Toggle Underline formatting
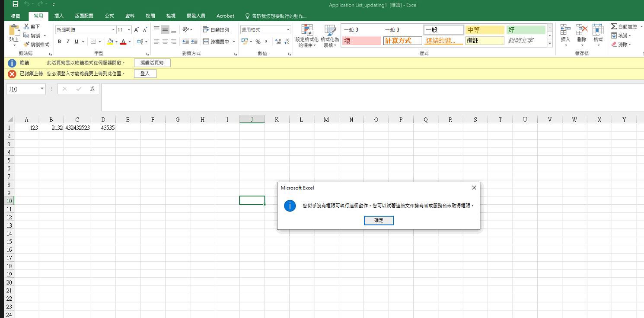Screen dimensions: 644x318 (x=77, y=42)
